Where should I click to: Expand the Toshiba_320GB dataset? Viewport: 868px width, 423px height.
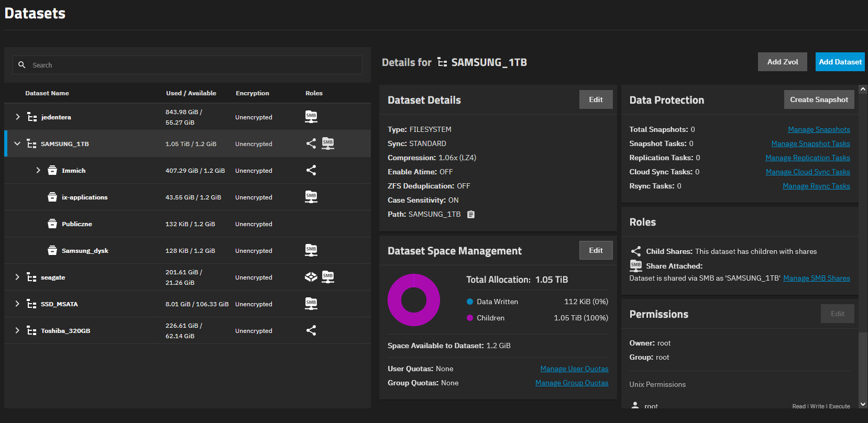[x=17, y=330]
